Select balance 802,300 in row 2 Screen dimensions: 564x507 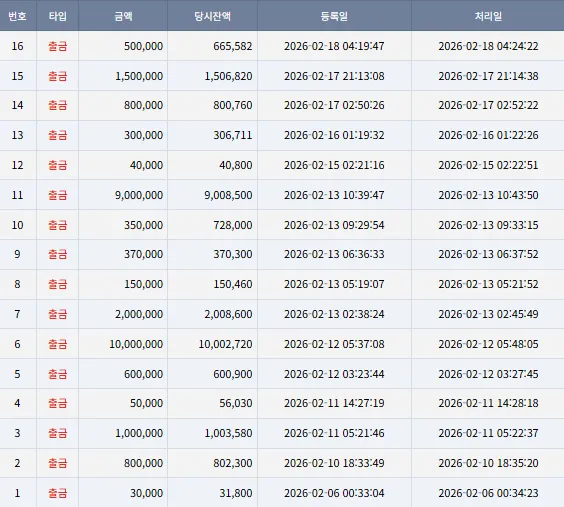click(x=233, y=463)
